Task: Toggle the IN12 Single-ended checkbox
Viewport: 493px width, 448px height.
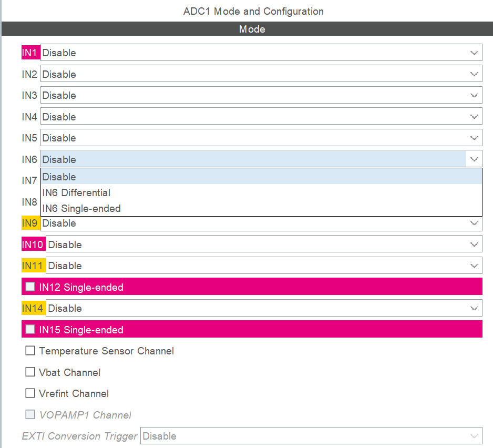Action: [x=30, y=287]
